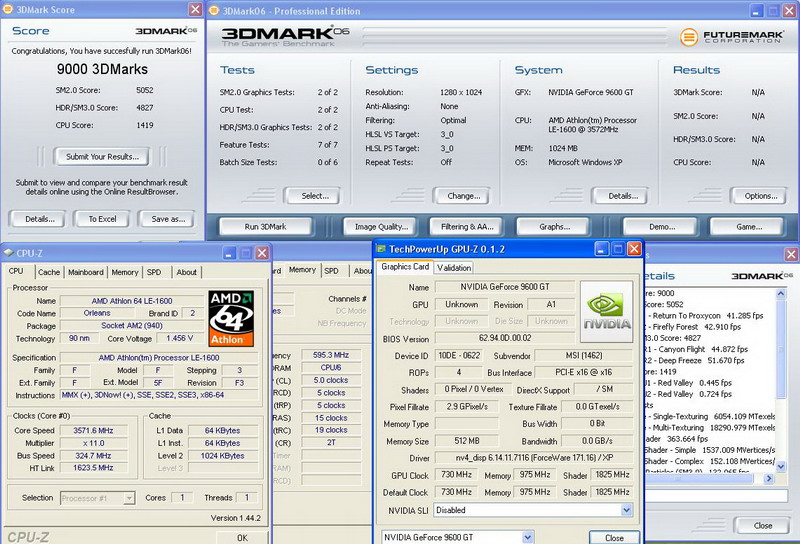Close the 3DMark06 Professional window
800x544 pixels.
[x=790, y=11]
